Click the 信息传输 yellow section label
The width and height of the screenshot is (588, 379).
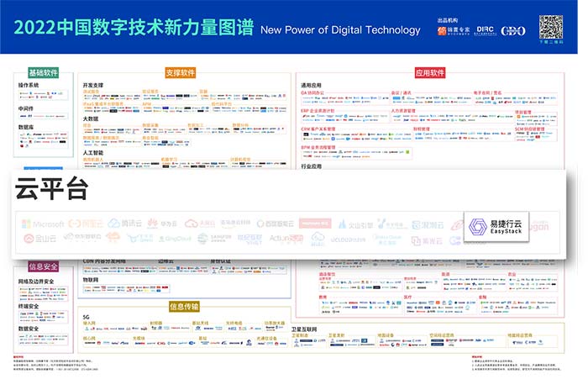tap(184, 307)
